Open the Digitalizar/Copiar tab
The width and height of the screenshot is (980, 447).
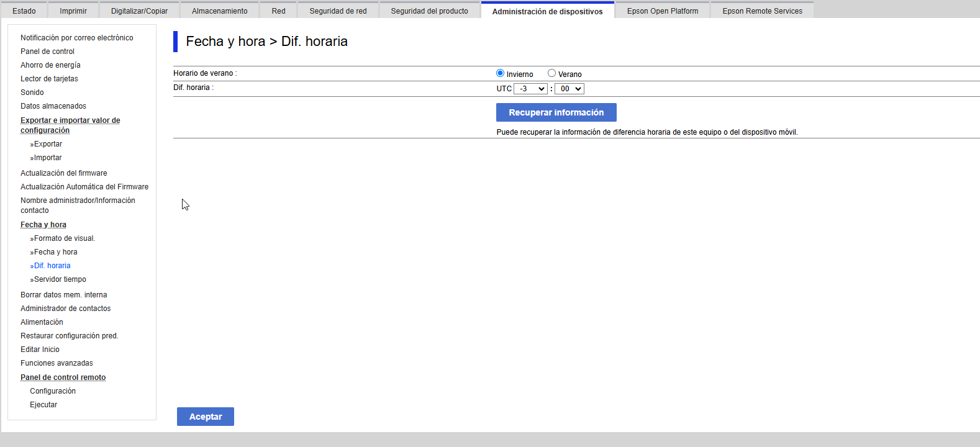[139, 11]
